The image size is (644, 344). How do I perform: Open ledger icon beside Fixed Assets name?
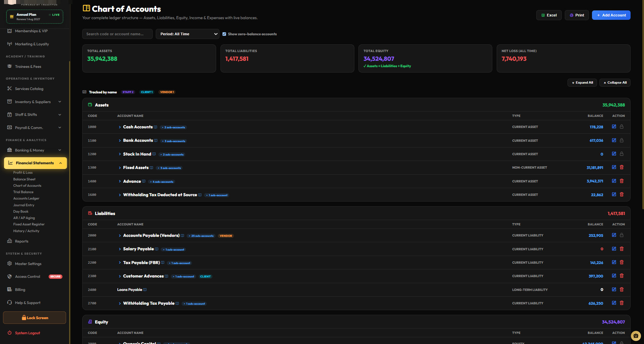tap(151, 168)
